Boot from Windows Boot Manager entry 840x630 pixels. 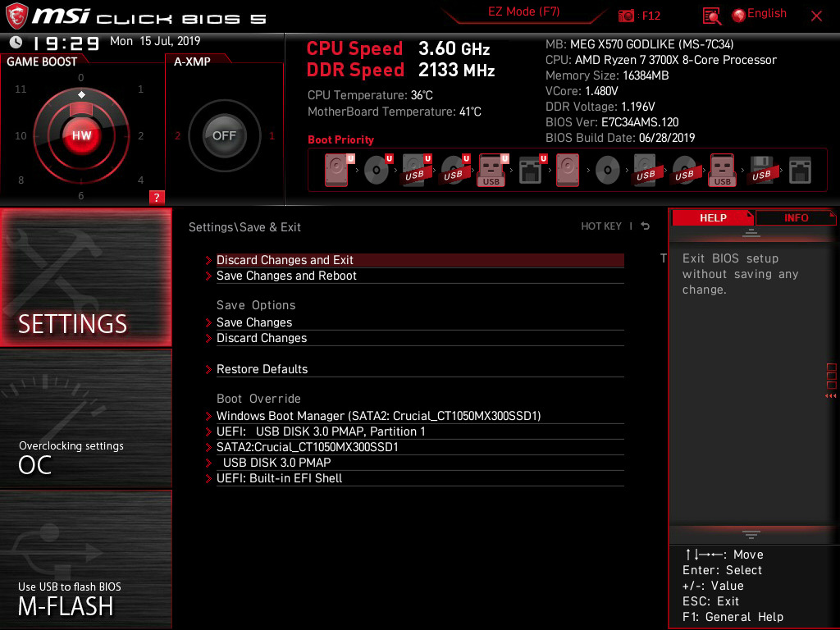click(420, 416)
